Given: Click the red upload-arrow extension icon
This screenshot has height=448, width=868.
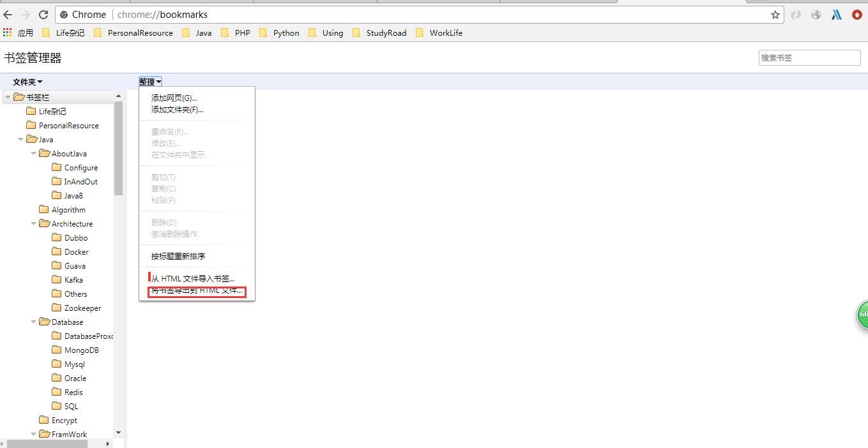Looking at the screenshot, I should click(857, 15).
